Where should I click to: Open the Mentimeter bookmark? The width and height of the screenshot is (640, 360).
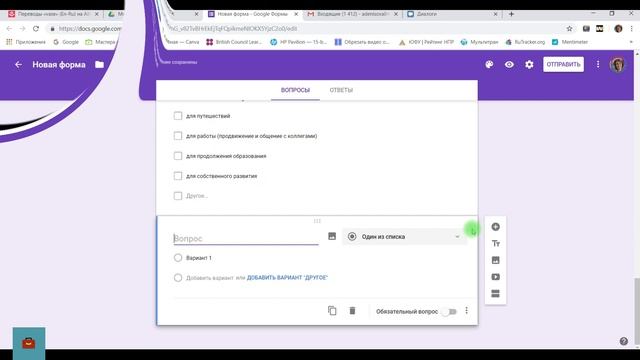[570, 42]
